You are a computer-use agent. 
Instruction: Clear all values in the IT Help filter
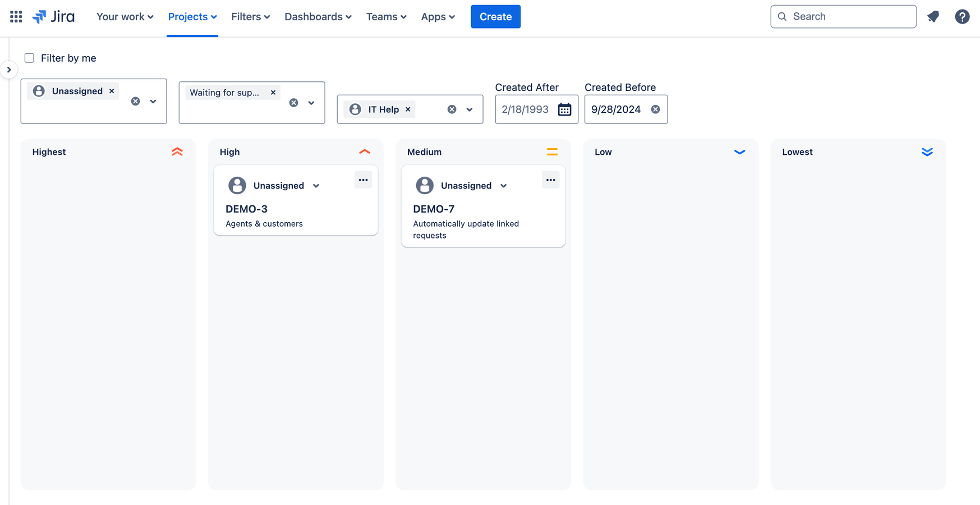(x=452, y=109)
